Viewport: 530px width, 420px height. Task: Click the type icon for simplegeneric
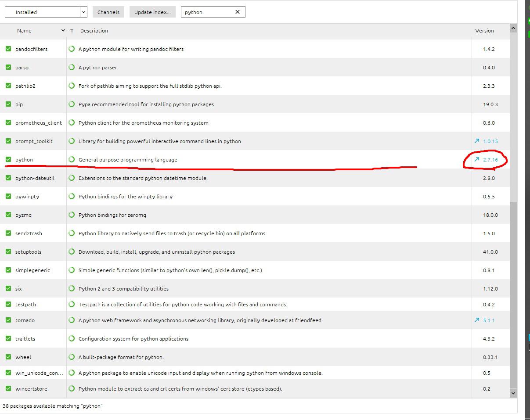pyautogui.click(x=72, y=270)
